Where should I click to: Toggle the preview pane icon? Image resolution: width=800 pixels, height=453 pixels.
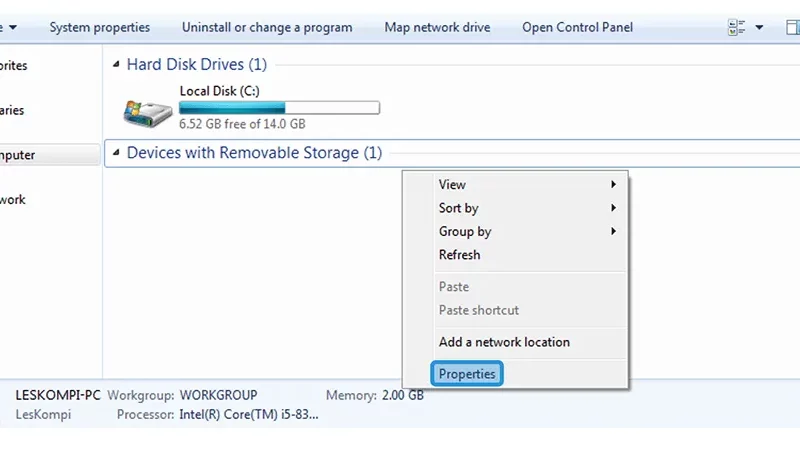792,28
